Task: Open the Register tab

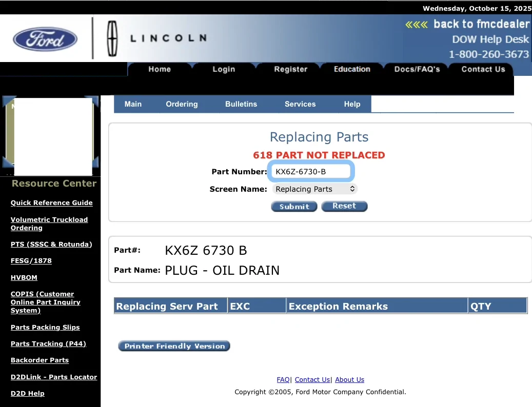Action: coord(290,69)
